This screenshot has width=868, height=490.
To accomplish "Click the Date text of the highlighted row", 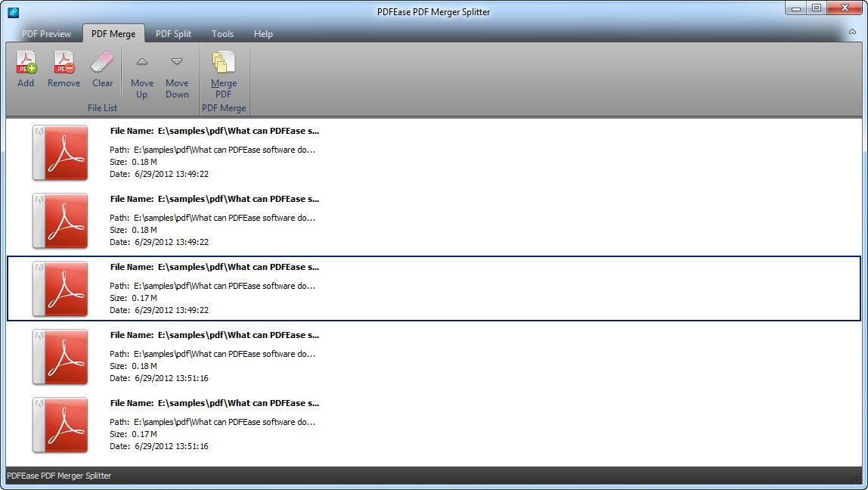I will click(159, 310).
